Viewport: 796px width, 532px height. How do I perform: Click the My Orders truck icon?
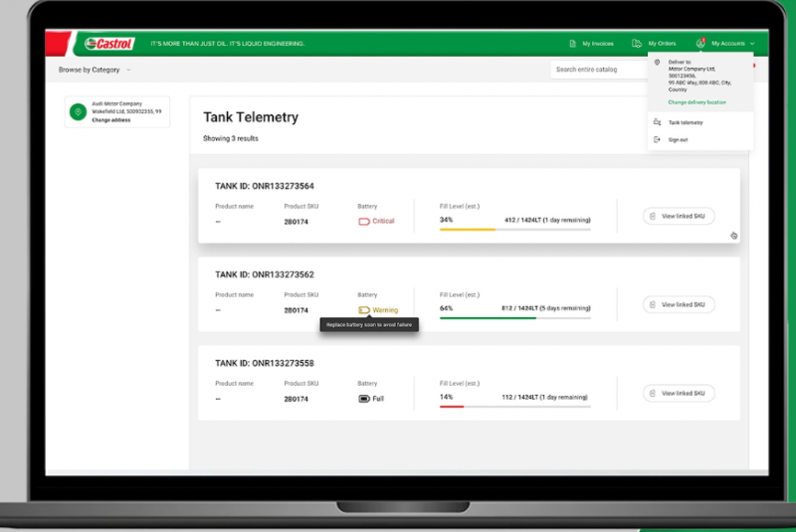(x=637, y=44)
